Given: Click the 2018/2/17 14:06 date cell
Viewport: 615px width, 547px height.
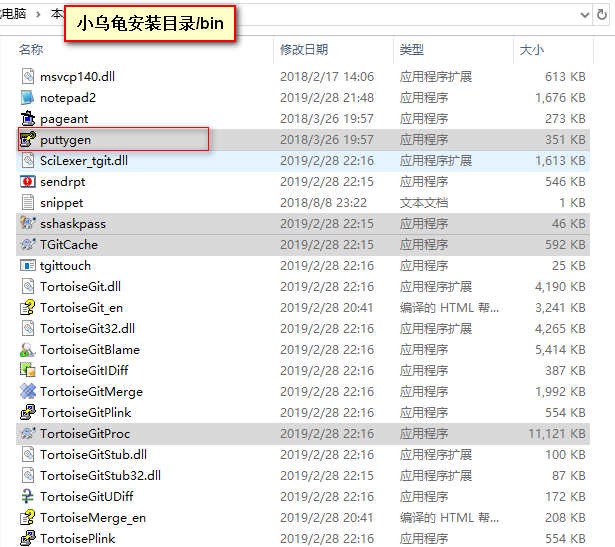Looking at the screenshot, I should point(327,76).
